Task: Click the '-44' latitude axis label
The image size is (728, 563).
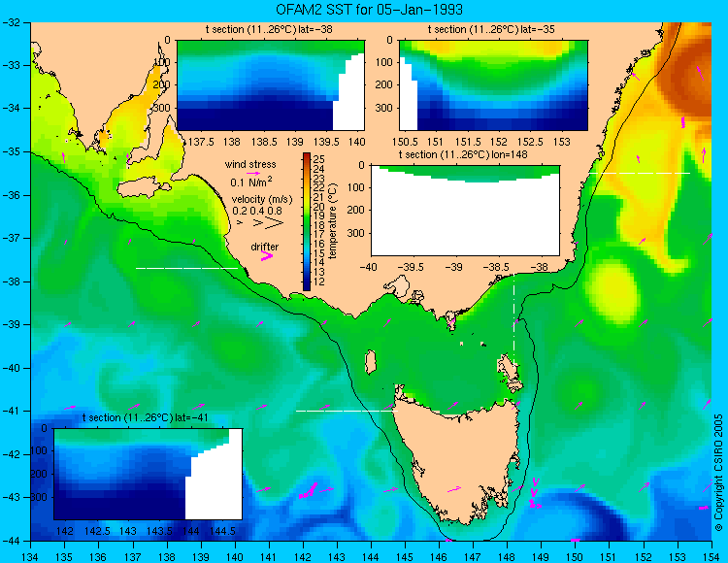Action: [11, 541]
